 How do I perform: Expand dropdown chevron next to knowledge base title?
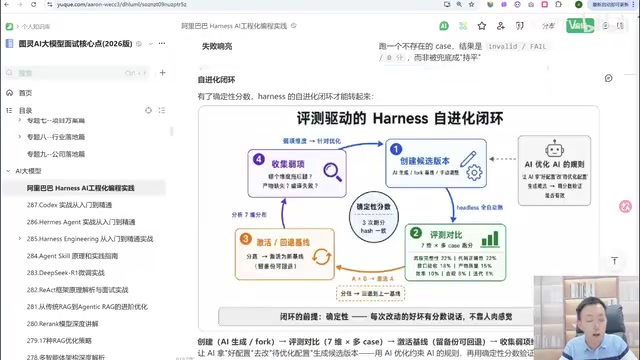151,44
